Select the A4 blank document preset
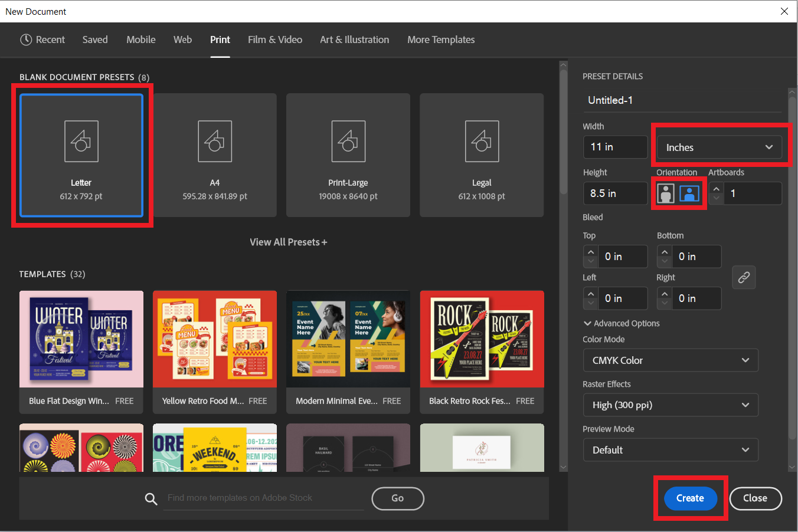Viewport: 798px width, 532px height. pos(215,155)
